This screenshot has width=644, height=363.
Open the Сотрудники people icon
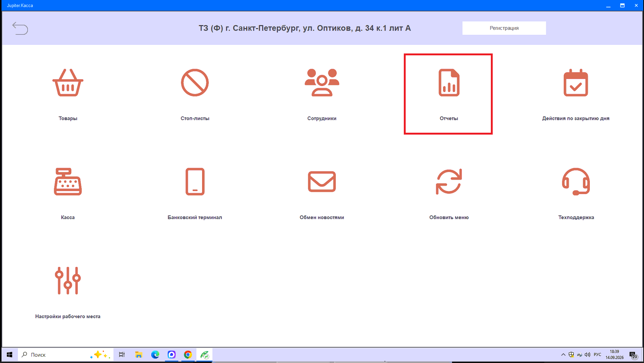coord(322,83)
